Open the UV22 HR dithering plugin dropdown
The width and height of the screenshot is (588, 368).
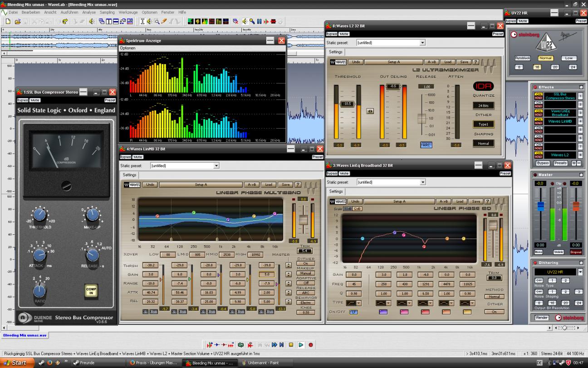[x=580, y=272]
